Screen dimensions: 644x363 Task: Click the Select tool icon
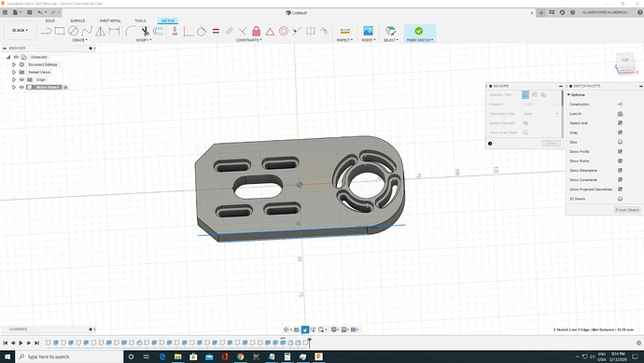[390, 31]
